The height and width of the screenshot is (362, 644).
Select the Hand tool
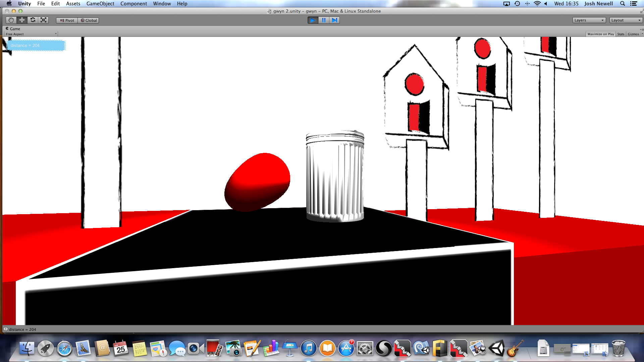[11, 20]
